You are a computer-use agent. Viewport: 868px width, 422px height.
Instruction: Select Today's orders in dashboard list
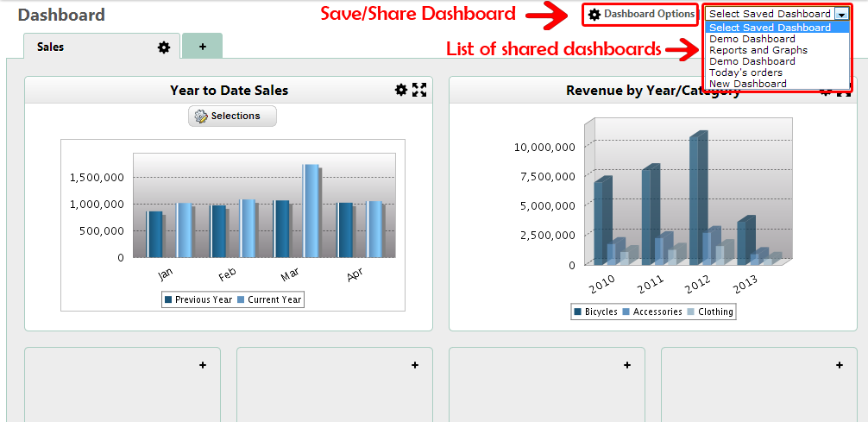click(745, 72)
